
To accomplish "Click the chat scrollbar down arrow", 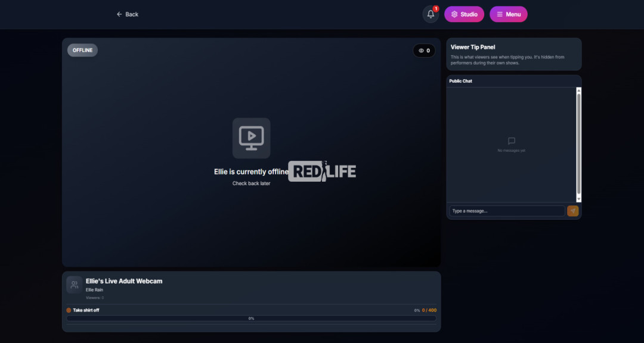I will click(x=578, y=199).
